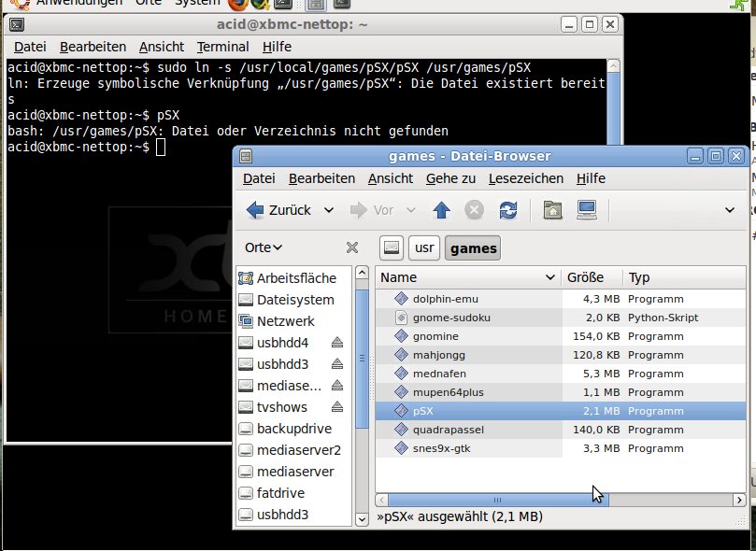The height and width of the screenshot is (551, 756).
Task: Select the gnome-sudoku file
Action: 561,318
